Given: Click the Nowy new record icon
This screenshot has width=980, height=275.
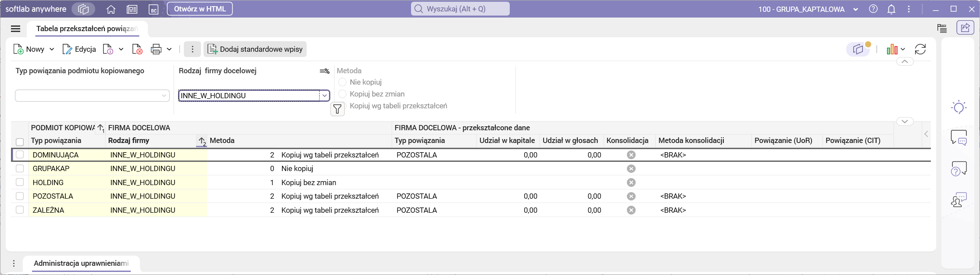Looking at the screenshot, I should pyautogui.click(x=18, y=49).
